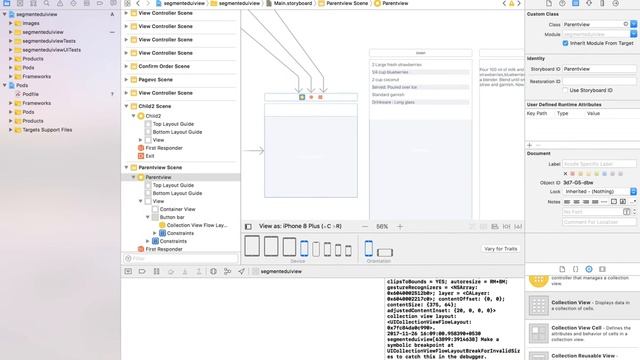The image size is (640, 360).
Task: Pause program execution in debug bar
Action: [156, 271]
